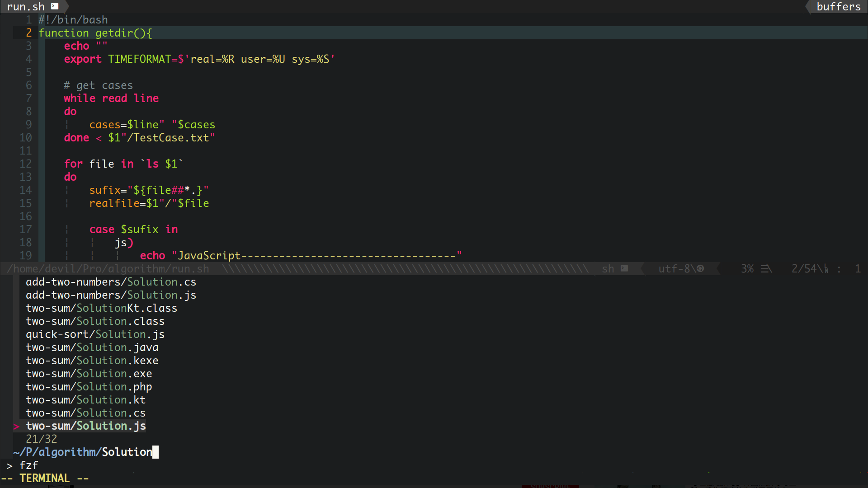The width and height of the screenshot is (868, 488).
Task: Click the shell icon beside run.sh tab
Action: 55,6
